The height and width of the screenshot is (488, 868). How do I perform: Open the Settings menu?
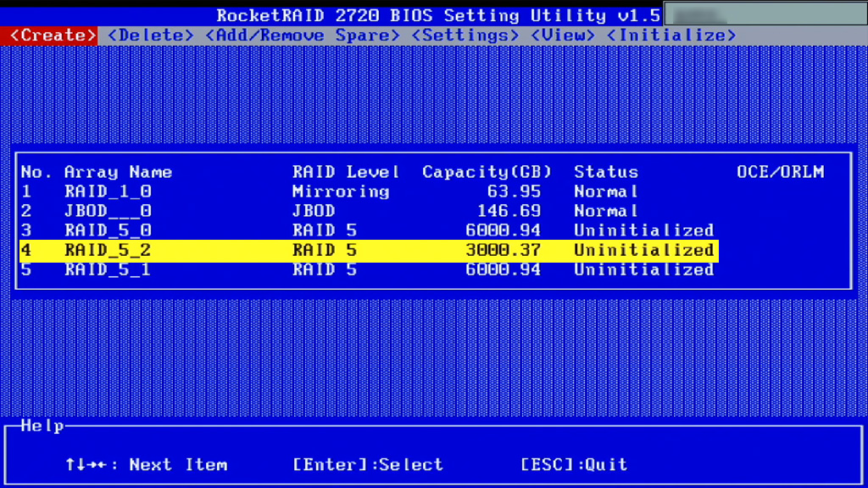click(465, 36)
